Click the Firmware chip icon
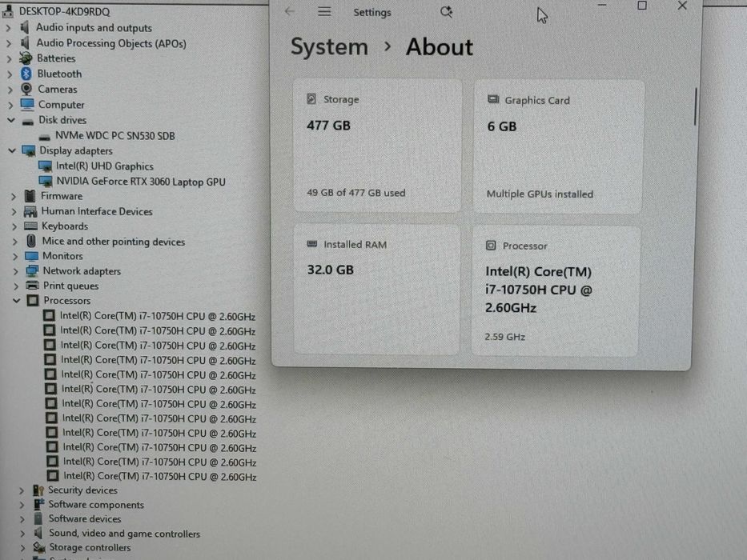The width and height of the screenshot is (747, 560). click(30, 196)
